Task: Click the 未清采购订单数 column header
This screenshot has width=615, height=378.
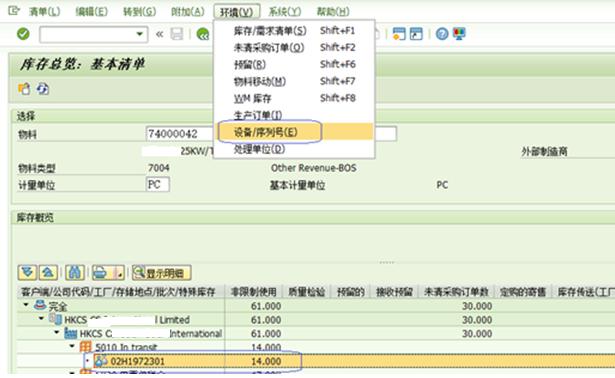Action: coord(457,292)
